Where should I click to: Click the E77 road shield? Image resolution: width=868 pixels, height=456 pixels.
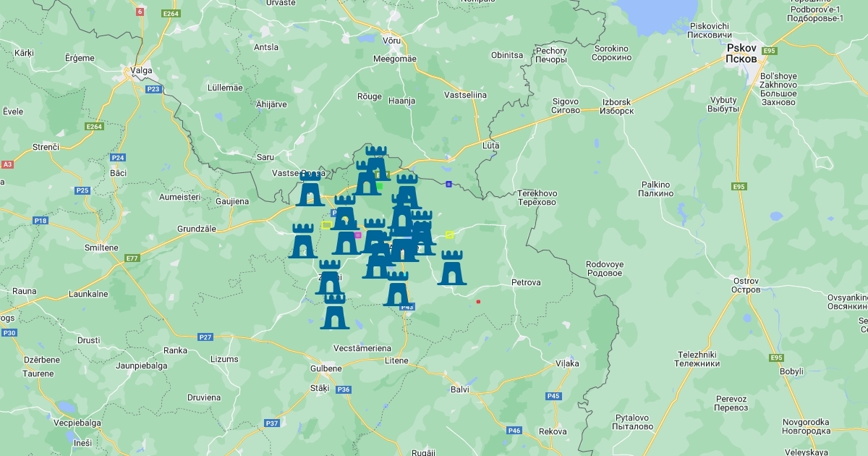point(132,258)
